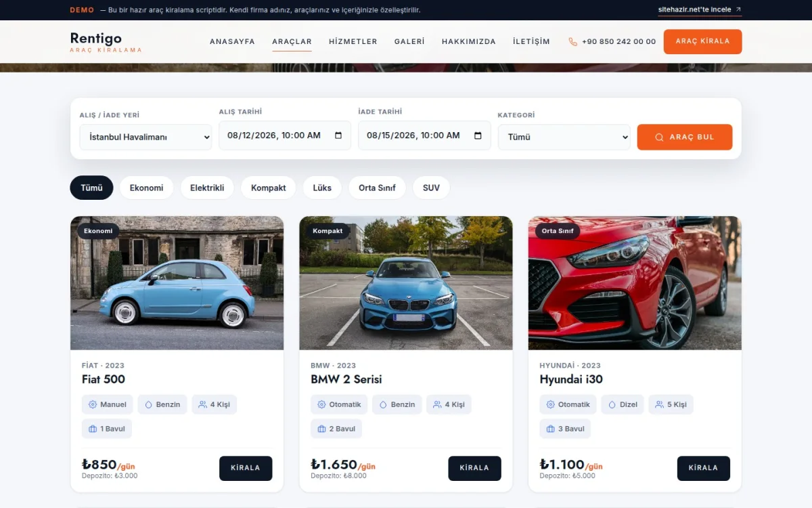Viewport: 812px width, 508px height.
Task: Select the Tümü filter chip
Action: pyautogui.click(x=91, y=188)
